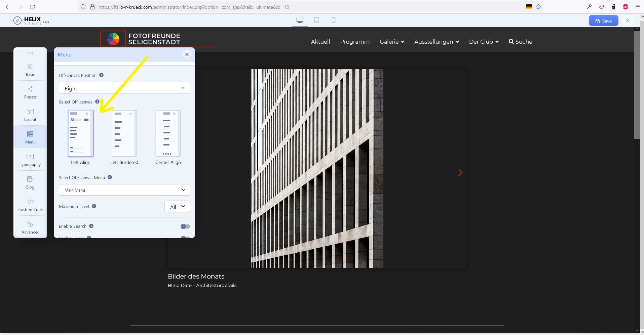Select Center Align off-canvas style
The height and width of the screenshot is (335, 644).
168,134
